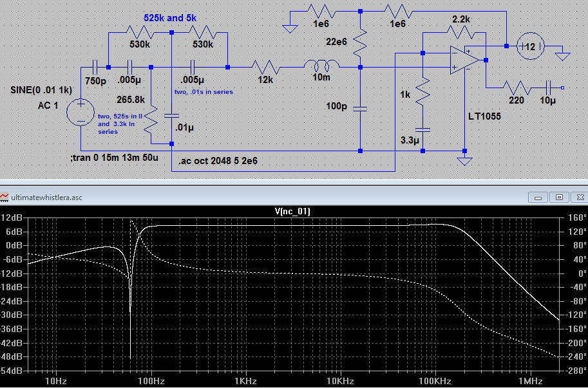Click the 12dB magnitude axis label
Screen dimensions: 588x388
11,217
